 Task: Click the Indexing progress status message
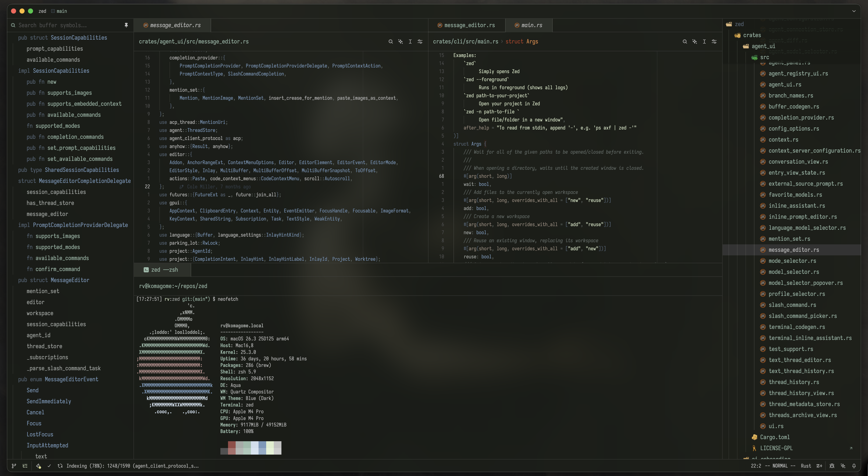coord(132,466)
